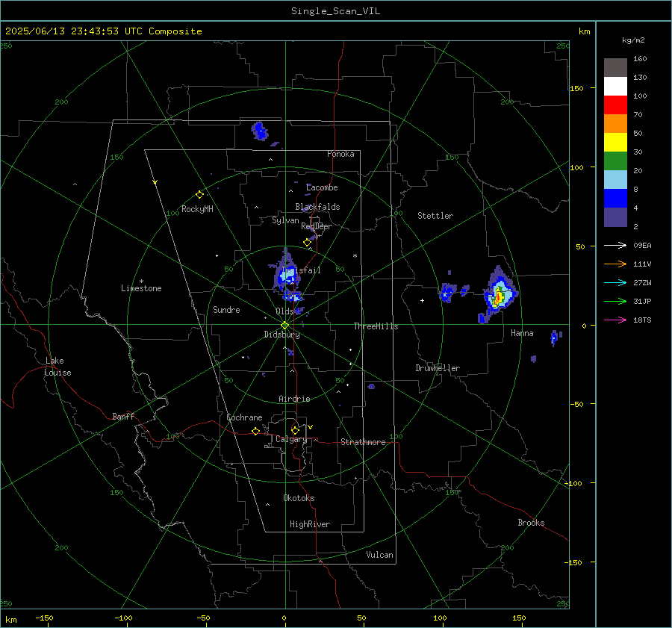Click the yellow diamond marker below Cochrane
This screenshot has width=672, height=628.
point(255,431)
